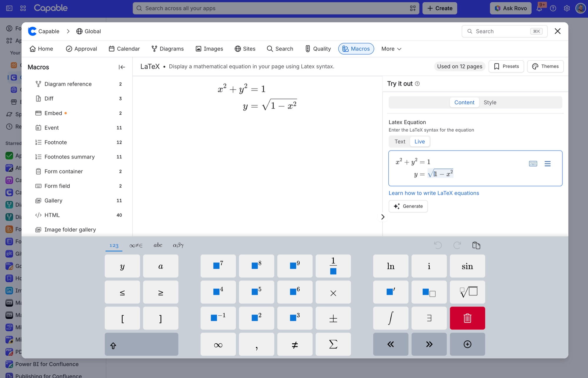Insert the summation sigma key
The height and width of the screenshot is (378, 588).
[x=333, y=344]
